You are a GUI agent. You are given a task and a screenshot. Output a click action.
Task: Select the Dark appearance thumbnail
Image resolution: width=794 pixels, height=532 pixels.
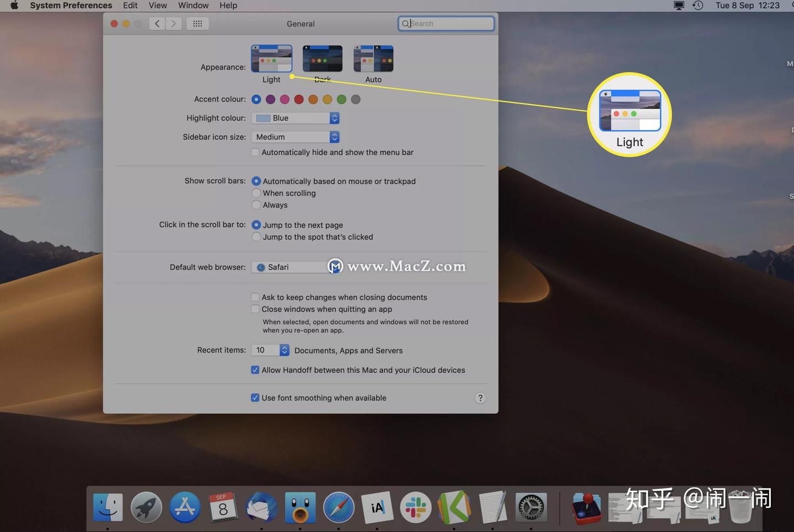coord(323,59)
